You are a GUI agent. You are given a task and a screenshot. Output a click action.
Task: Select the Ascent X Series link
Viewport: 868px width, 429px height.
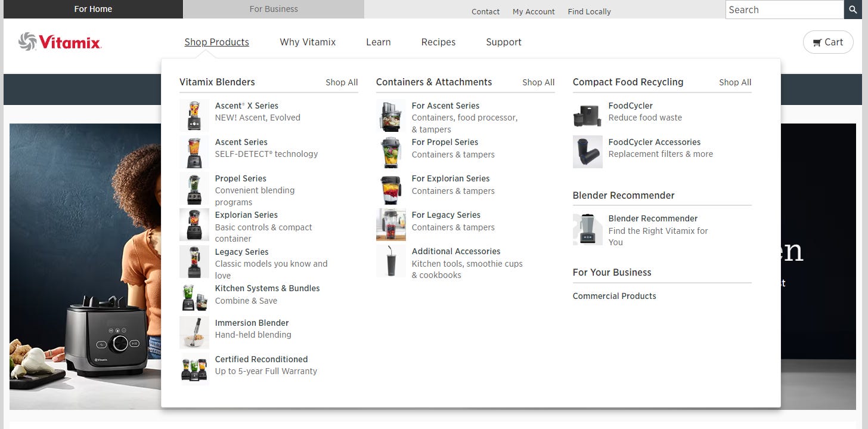(x=247, y=106)
